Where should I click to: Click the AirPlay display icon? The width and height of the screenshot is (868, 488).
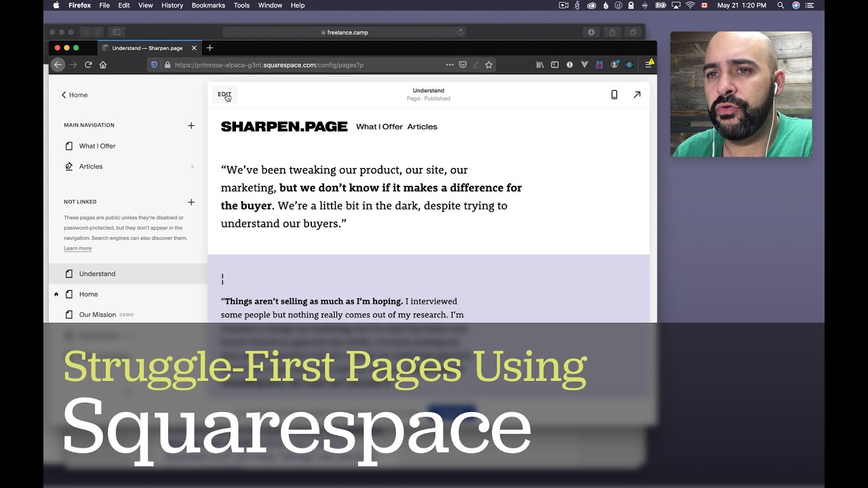675,5
